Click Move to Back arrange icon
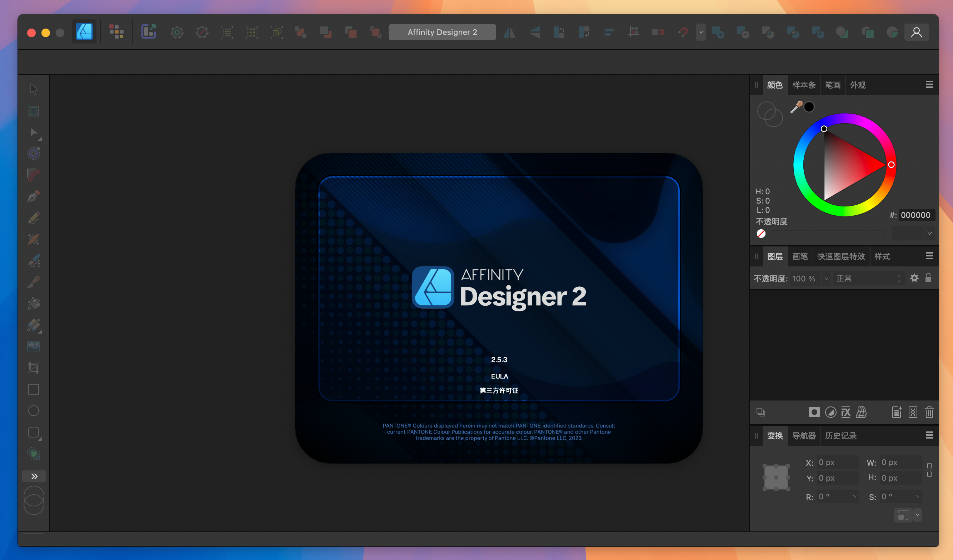The image size is (953, 560). click(301, 32)
